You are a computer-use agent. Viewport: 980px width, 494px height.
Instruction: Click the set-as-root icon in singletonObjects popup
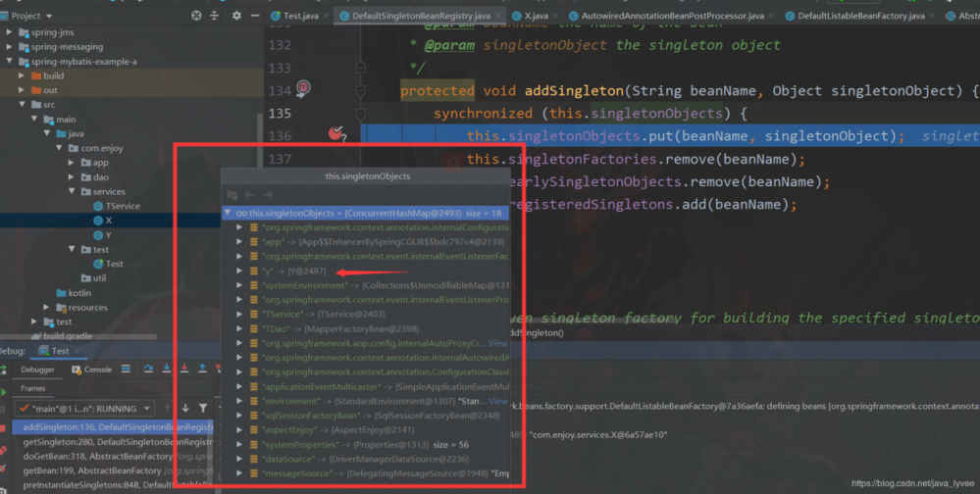point(232,195)
